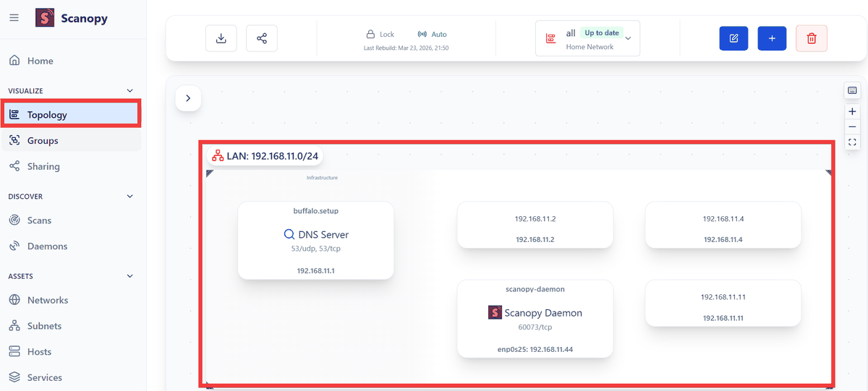The height and width of the screenshot is (391, 868).
Task: Click the download topology icon button
Action: point(221,38)
